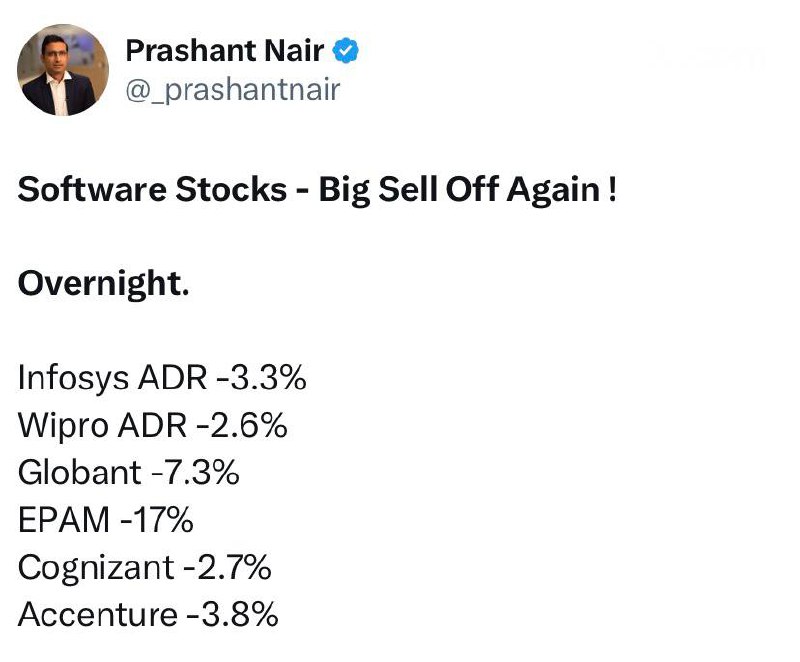Select the -2.7% figure beside Cognizant
800x662 pixels.
227,567
